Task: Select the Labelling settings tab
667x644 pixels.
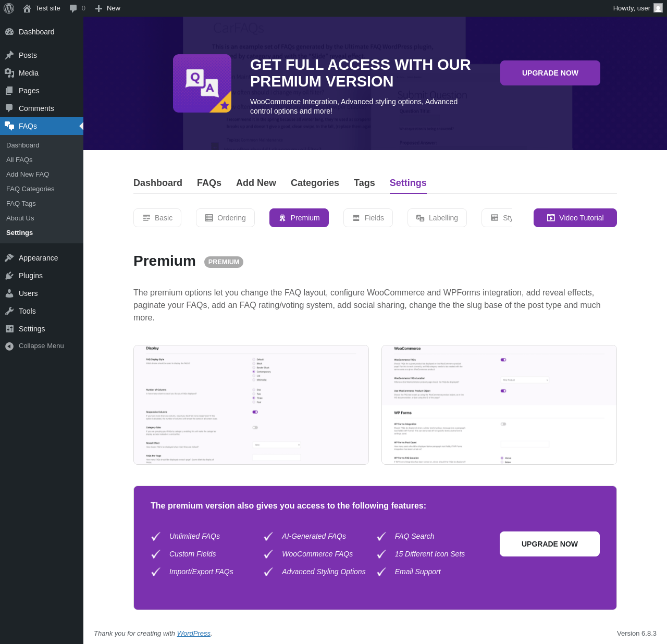Action: (x=437, y=218)
